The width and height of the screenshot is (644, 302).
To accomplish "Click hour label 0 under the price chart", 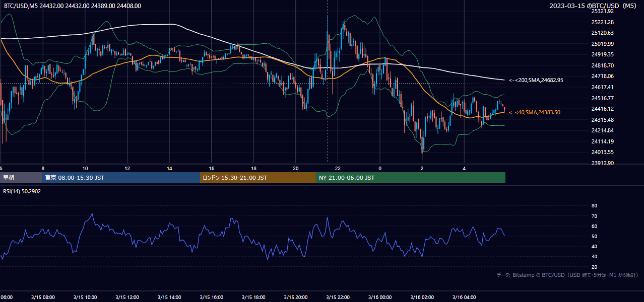I will (380, 168).
